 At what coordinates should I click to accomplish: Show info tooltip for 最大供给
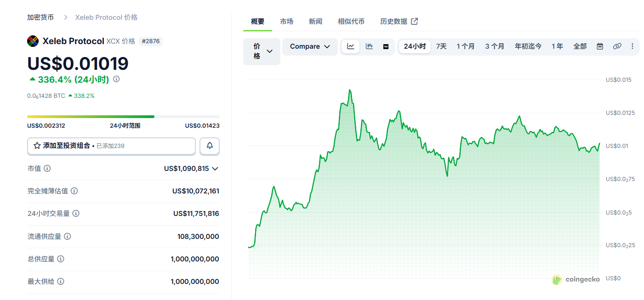[60, 281]
